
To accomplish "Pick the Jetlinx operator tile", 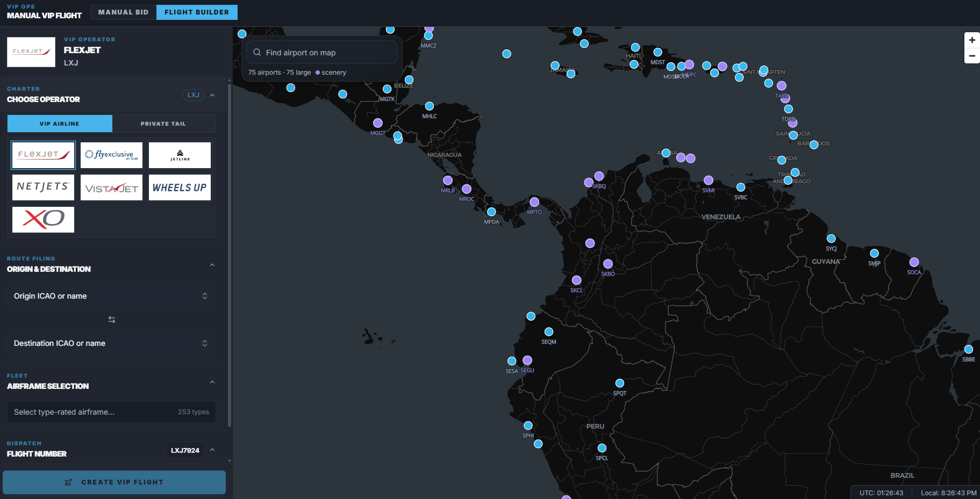I will 180,155.
